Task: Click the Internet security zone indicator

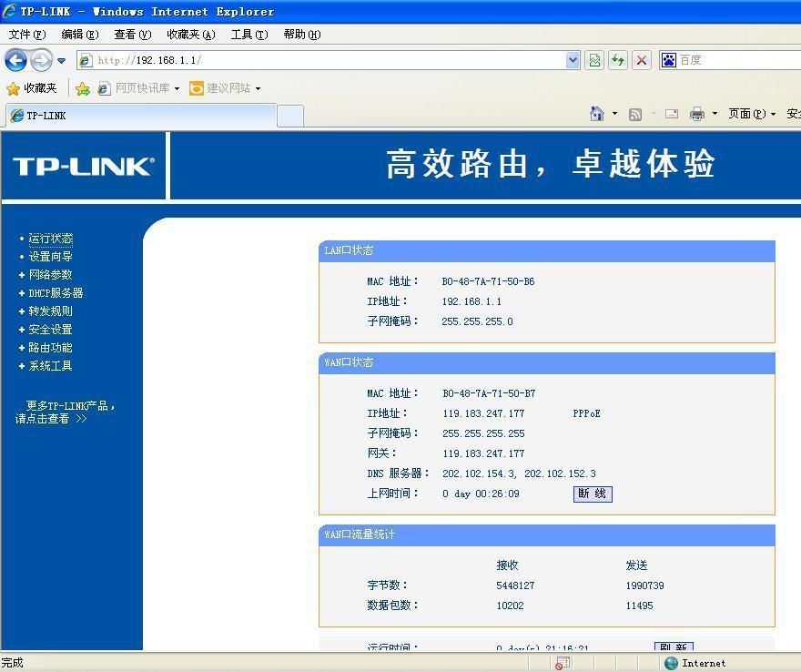Action: pos(695,663)
